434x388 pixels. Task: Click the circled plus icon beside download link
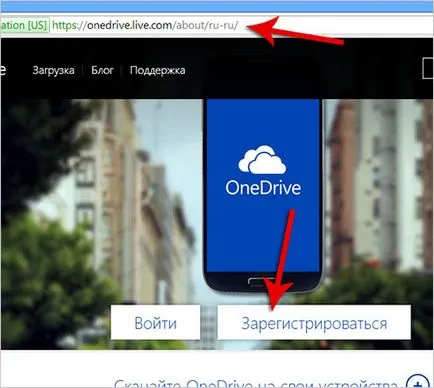[x=418, y=382]
